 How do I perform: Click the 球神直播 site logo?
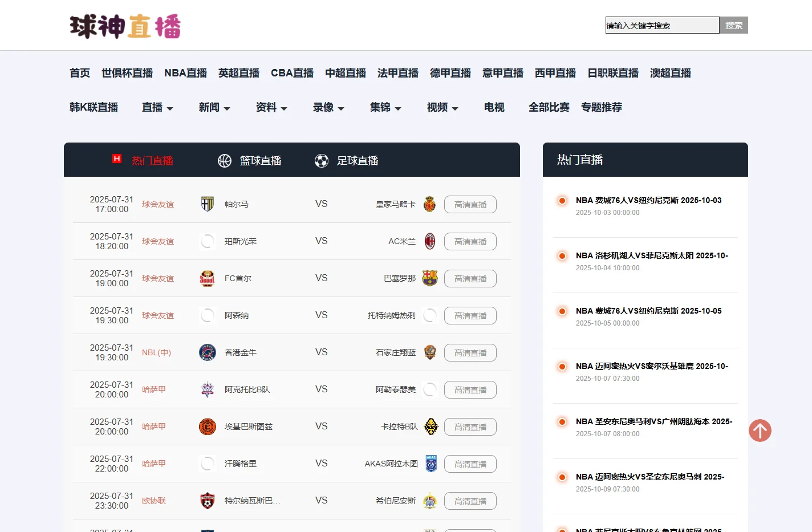125,26
